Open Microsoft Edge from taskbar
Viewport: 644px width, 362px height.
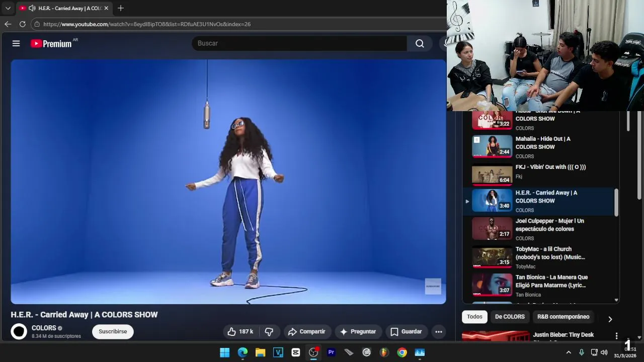(x=243, y=352)
